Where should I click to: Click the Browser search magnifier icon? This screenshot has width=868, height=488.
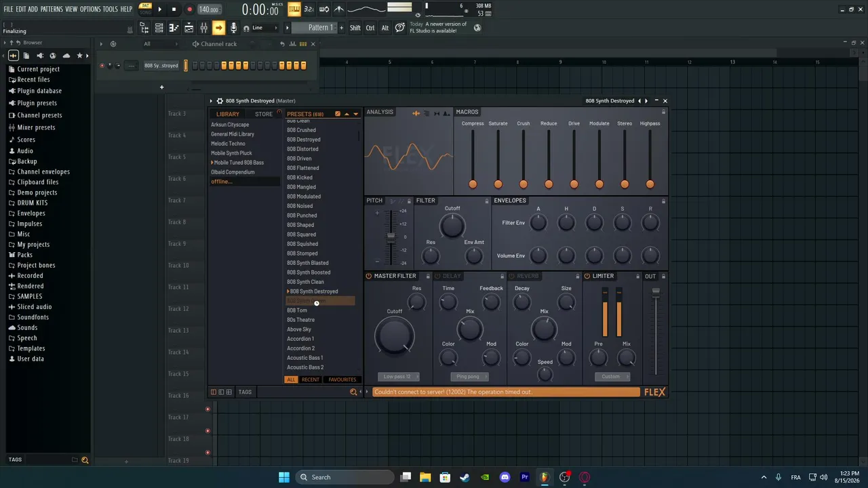tap(85, 460)
